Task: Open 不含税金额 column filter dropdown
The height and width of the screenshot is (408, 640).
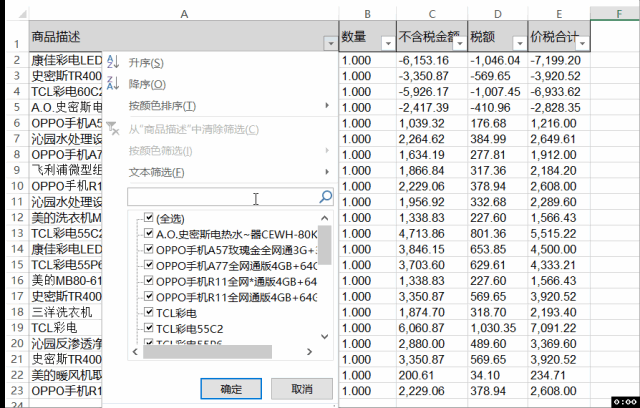Action: click(x=460, y=43)
